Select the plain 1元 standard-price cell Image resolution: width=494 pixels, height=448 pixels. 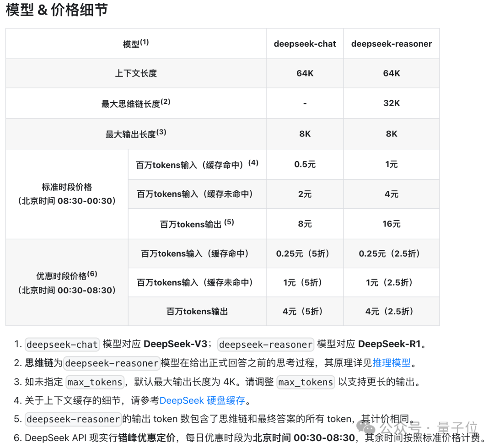tap(391, 164)
